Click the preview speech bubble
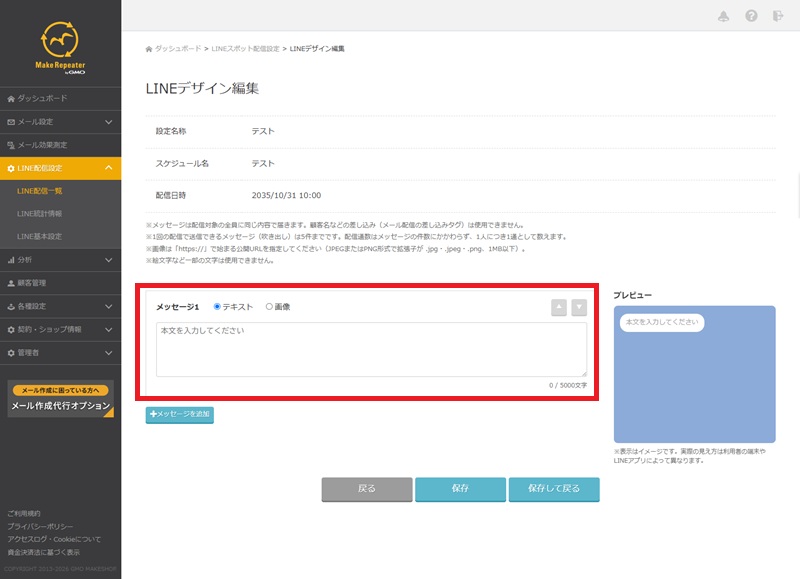The width and height of the screenshot is (800, 579). 662,322
